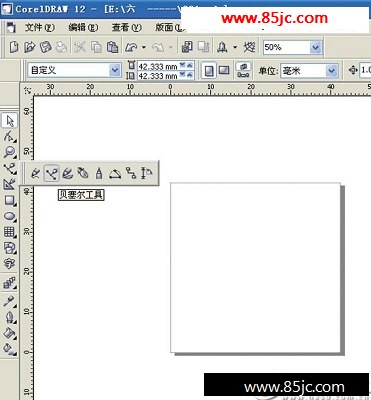371x400 pixels.
Task: Choose the Bezier tool (贝塞尔工具) in the flyout
Action: [x=51, y=173]
